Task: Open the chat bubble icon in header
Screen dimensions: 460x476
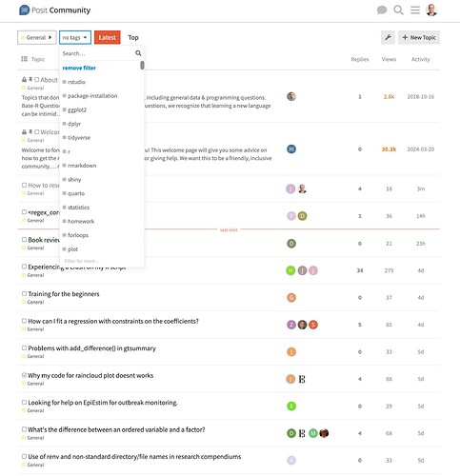Action: click(x=382, y=10)
